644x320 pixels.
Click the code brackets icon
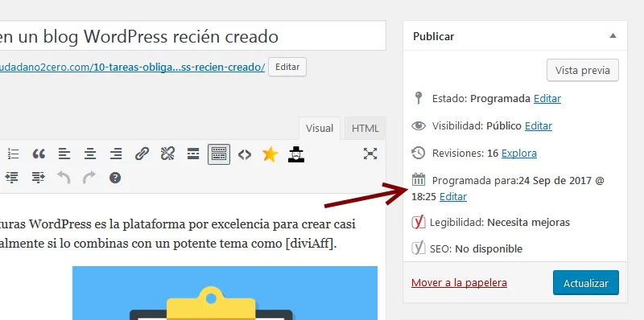tap(245, 154)
